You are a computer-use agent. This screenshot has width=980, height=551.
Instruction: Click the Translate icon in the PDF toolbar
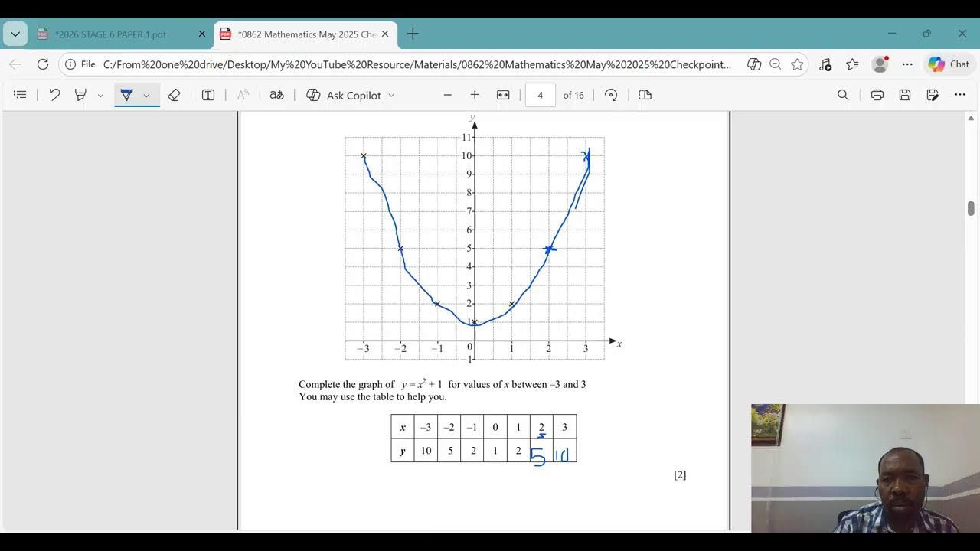click(277, 95)
